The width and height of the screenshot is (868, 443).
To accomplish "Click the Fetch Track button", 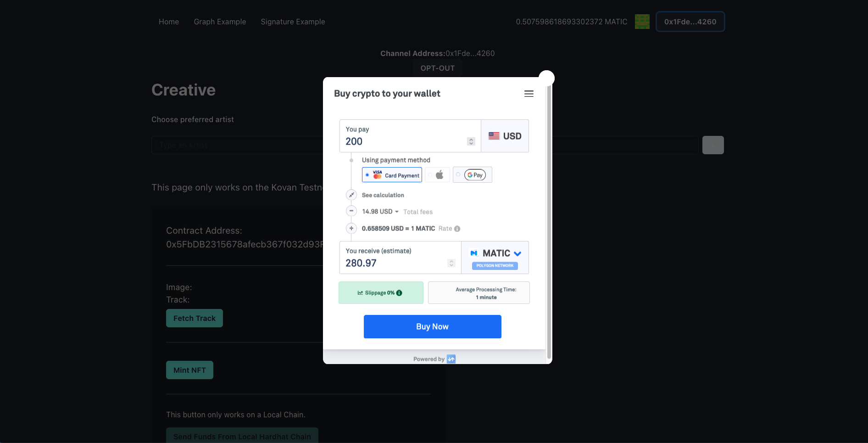I will pos(195,318).
